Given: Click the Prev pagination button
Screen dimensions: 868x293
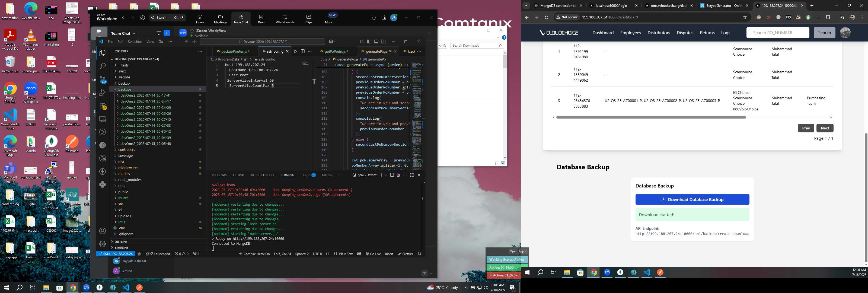Looking at the screenshot, I should click(x=806, y=128).
